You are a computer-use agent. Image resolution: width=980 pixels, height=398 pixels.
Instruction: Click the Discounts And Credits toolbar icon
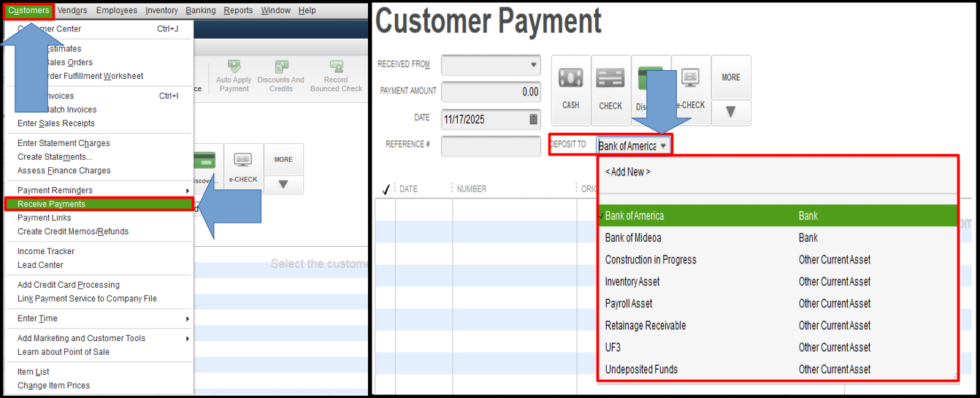pos(280,77)
